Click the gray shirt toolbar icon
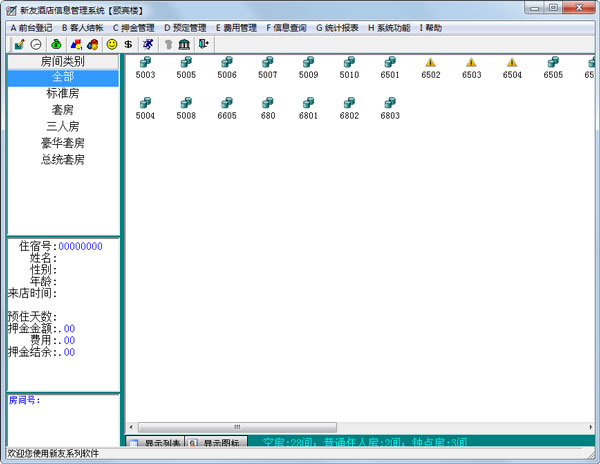The height and width of the screenshot is (464, 600). 168,44
